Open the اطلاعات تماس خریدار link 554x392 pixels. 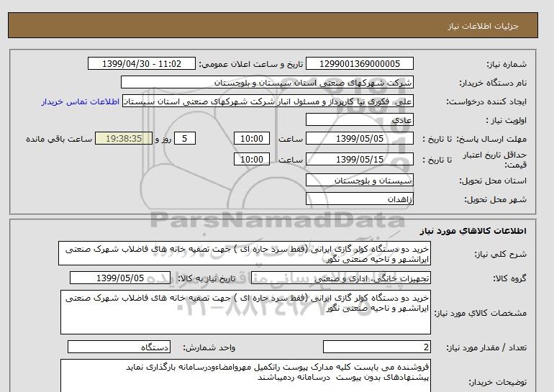[80, 101]
